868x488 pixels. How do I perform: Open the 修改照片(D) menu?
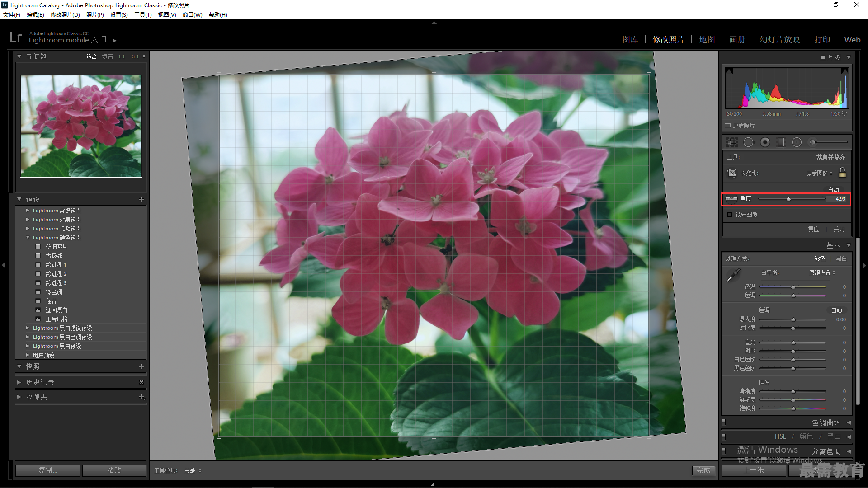point(65,15)
